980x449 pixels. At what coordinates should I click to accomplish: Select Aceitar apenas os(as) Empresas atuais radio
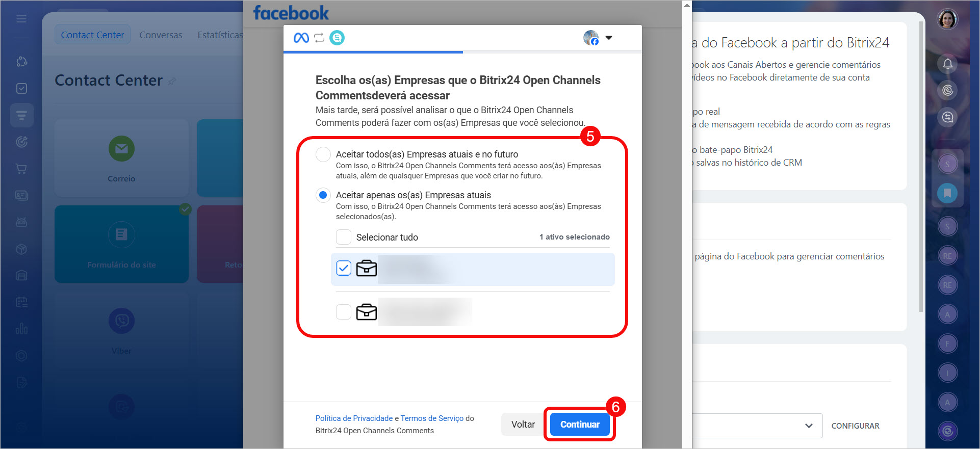click(x=323, y=195)
